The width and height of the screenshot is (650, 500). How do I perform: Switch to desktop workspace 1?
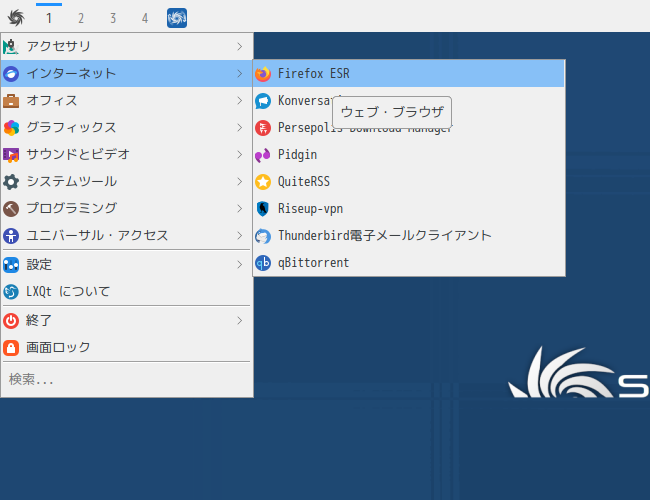(49, 18)
